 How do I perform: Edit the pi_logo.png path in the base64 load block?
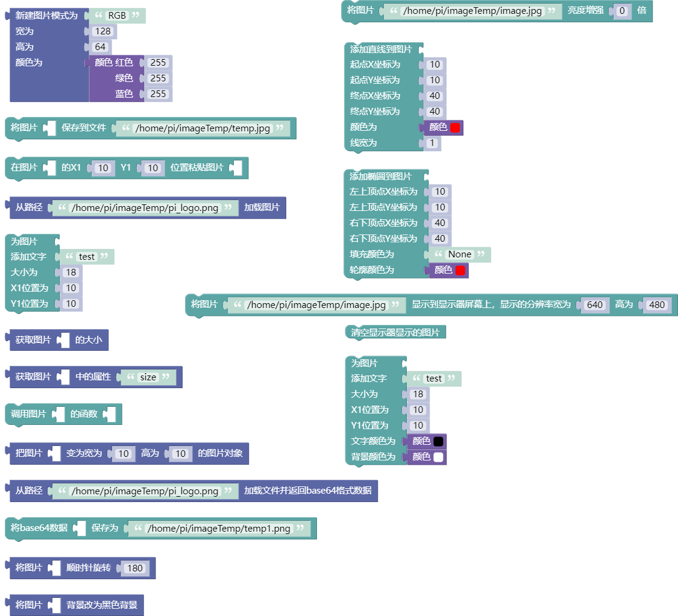click(x=145, y=491)
